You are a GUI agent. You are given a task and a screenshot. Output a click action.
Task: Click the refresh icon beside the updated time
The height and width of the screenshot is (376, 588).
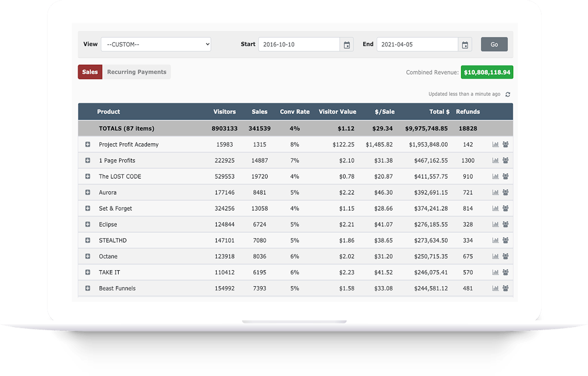[x=508, y=94]
